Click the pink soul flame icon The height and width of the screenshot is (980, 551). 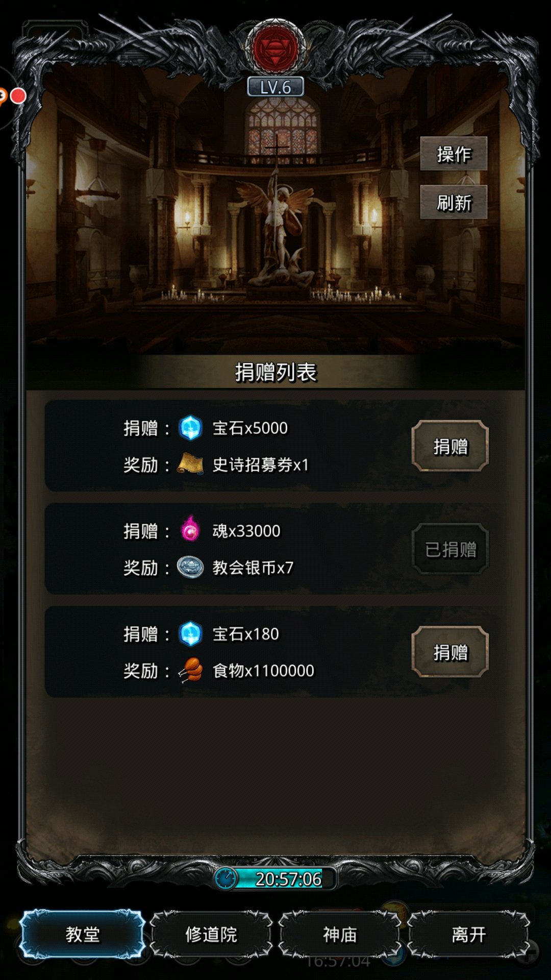click(190, 529)
